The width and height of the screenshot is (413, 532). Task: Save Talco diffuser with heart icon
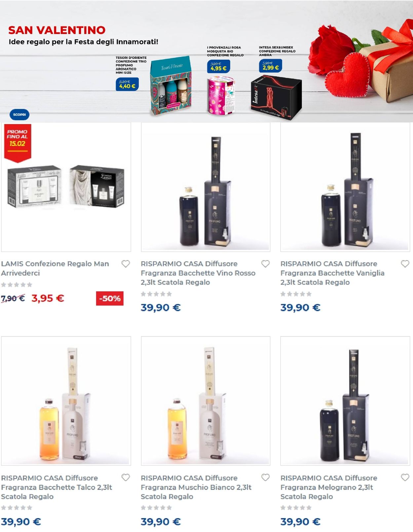click(126, 478)
